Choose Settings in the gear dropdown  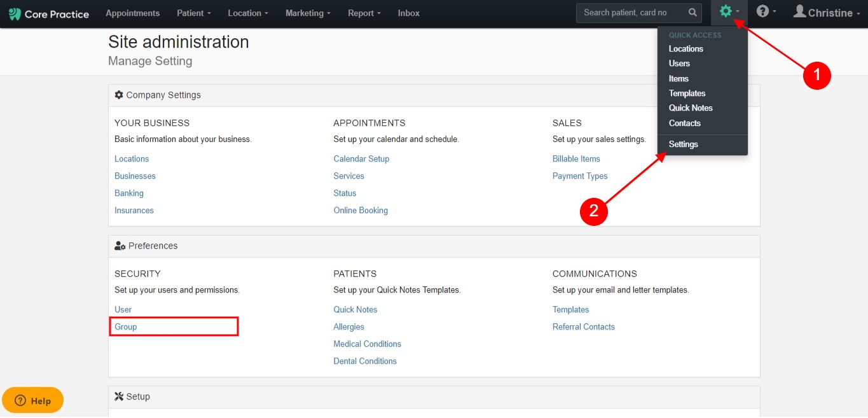(683, 144)
